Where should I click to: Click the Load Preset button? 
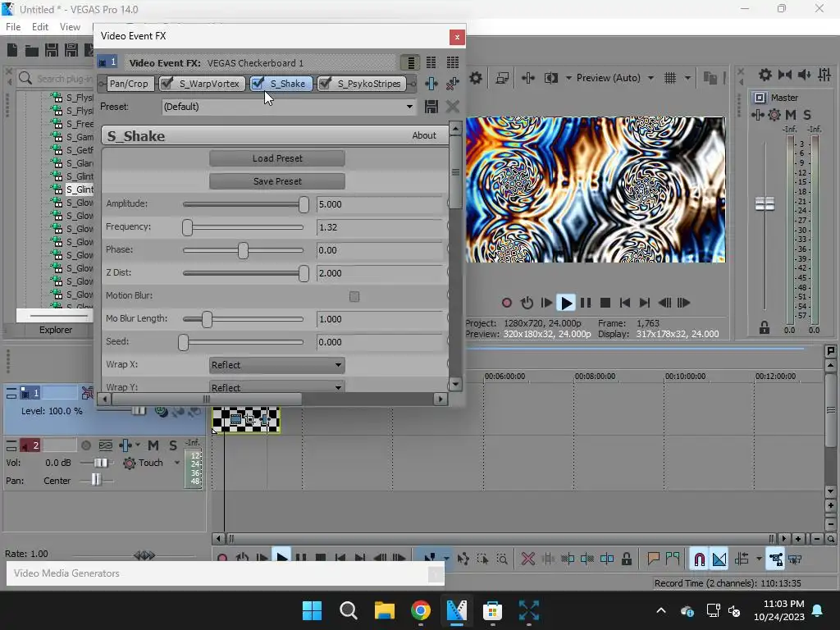coord(277,158)
